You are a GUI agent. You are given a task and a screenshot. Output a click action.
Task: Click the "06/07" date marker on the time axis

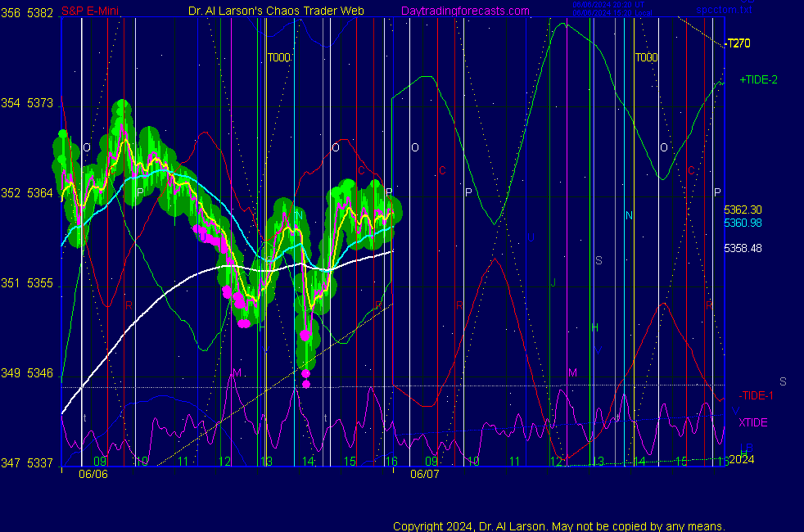pyautogui.click(x=425, y=474)
